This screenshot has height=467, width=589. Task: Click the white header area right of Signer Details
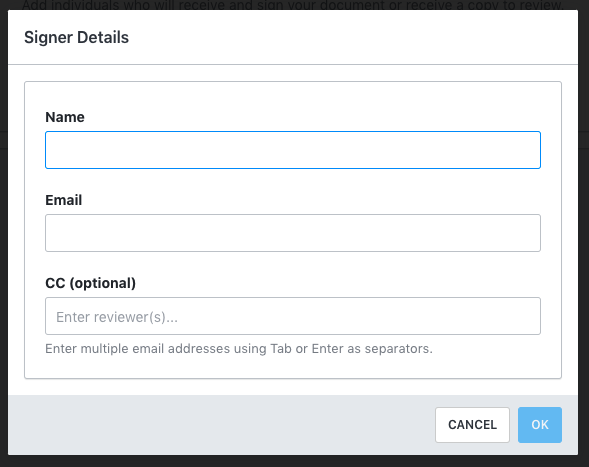[353, 37]
